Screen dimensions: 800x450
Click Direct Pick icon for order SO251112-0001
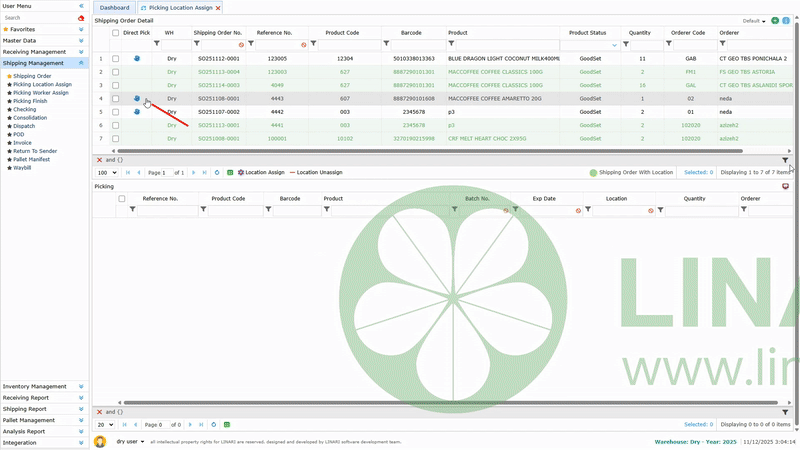[136, 59]
